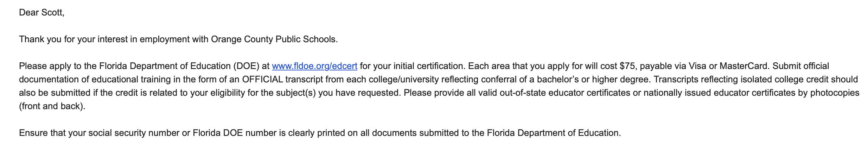The image size is (868, 150).
Task: Click the 'Dear Scott,' greeting line
Action: (42, 13)
